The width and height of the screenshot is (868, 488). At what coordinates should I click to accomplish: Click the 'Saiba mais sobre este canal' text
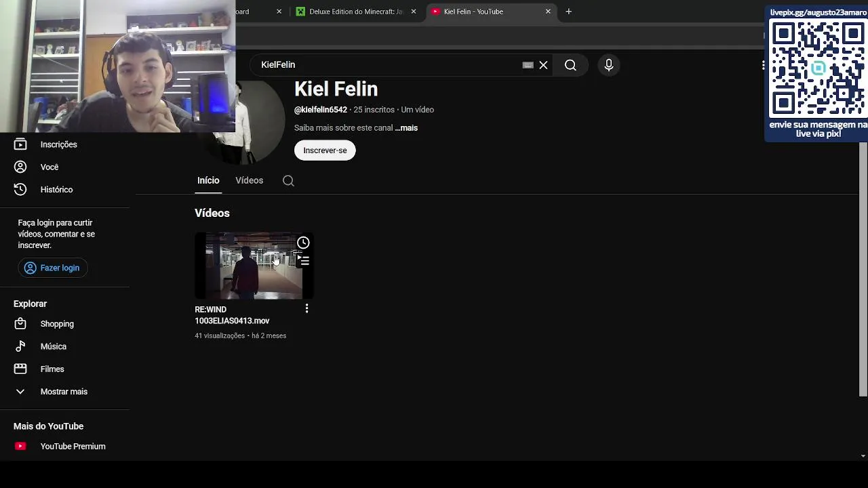coord(343,128)
